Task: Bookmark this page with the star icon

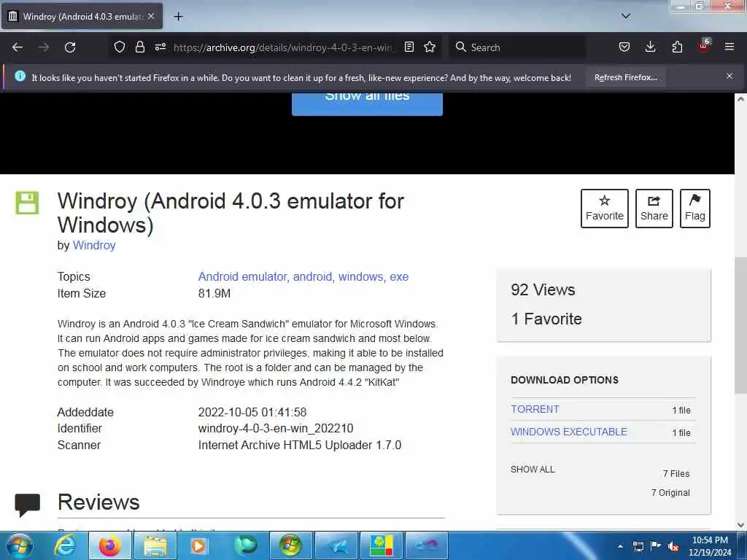Action: pyautogui.click(x=430, y=47)
